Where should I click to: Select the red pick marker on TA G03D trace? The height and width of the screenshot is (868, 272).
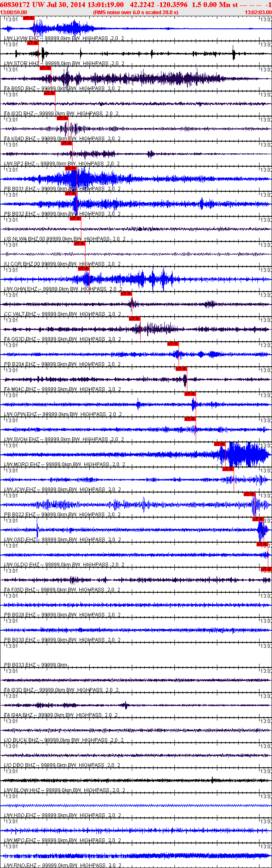(x=135, y=319)
